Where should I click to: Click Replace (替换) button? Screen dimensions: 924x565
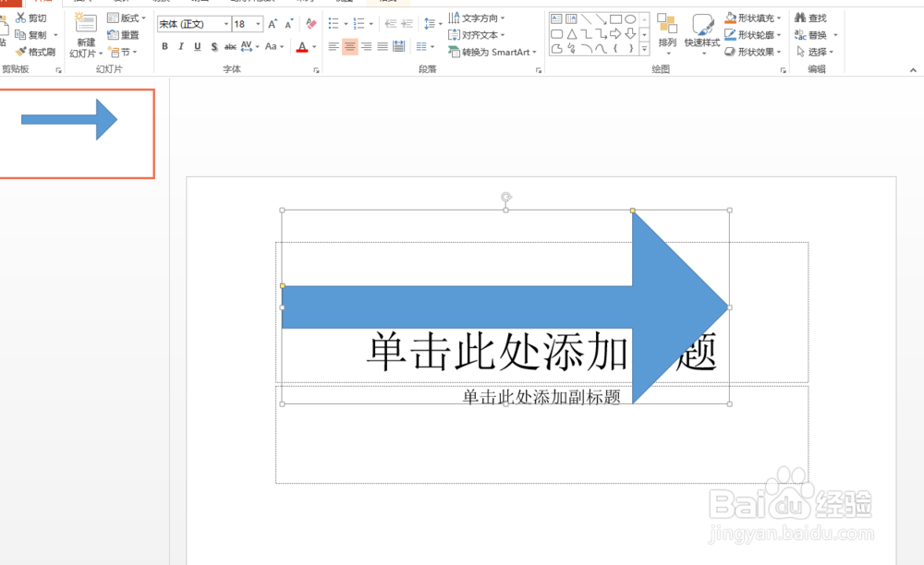811,35
